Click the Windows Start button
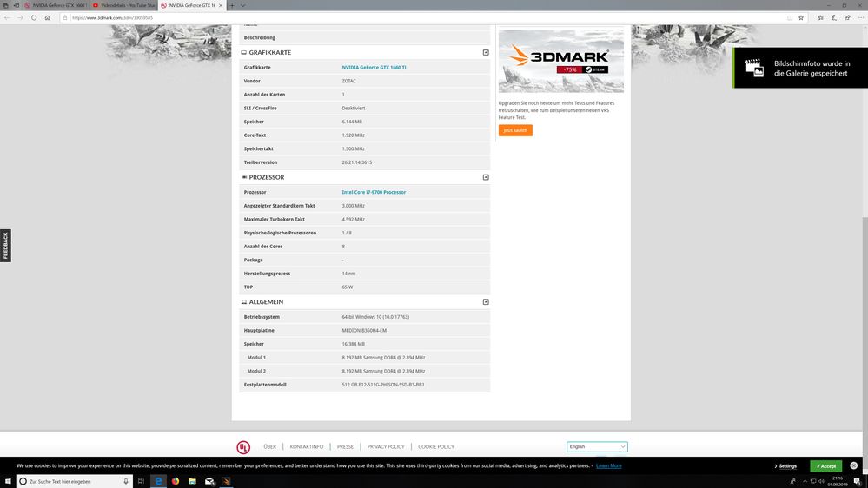The width and height of the screenshot is (868, 488). tap(8, 481)
